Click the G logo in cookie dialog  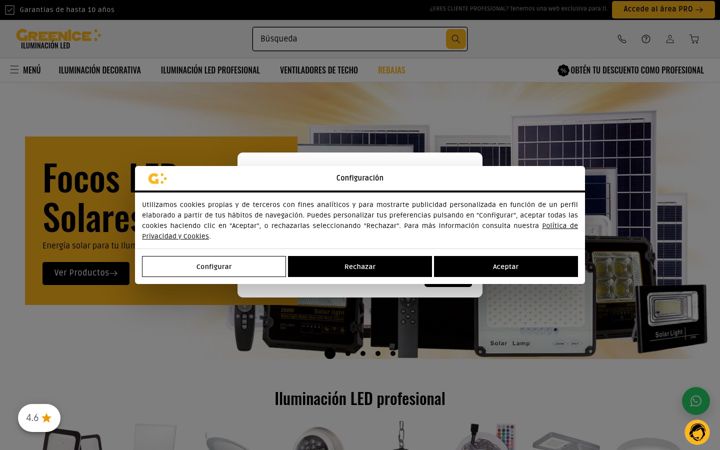pyautogui.click(x=157, y=178)
